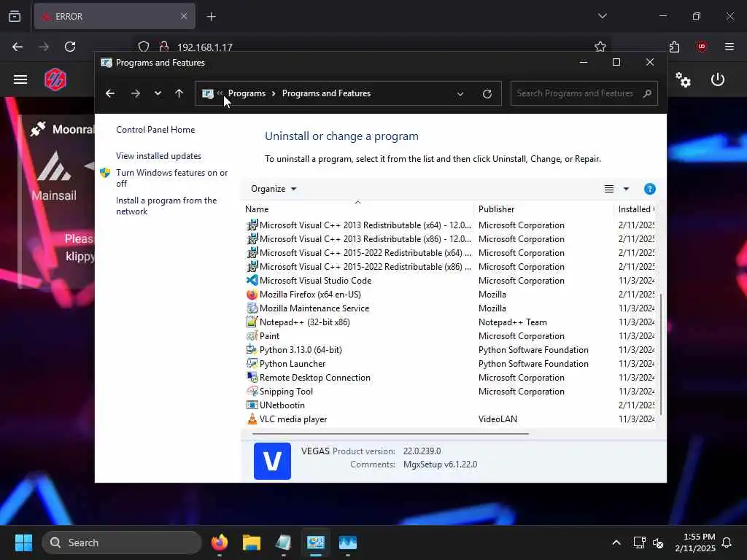The image size is (747, 560).
Task: Open the browser extensions puzzle icon
Action: 674,47
